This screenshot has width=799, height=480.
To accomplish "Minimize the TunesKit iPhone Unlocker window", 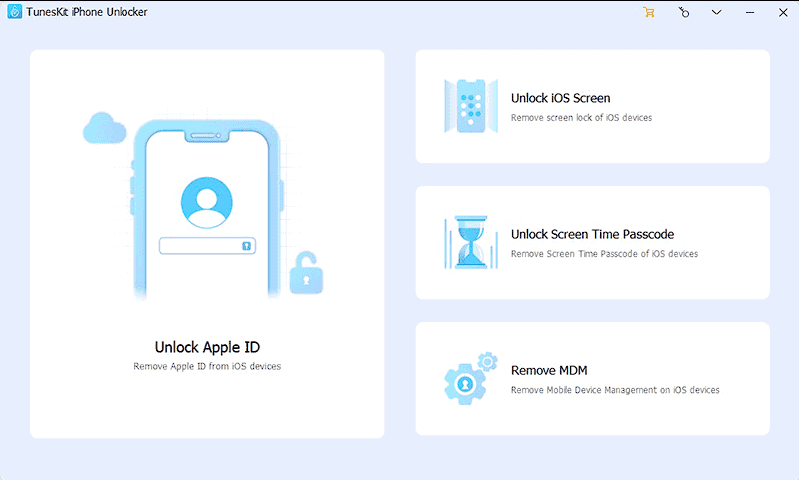I will pos(750,12).
